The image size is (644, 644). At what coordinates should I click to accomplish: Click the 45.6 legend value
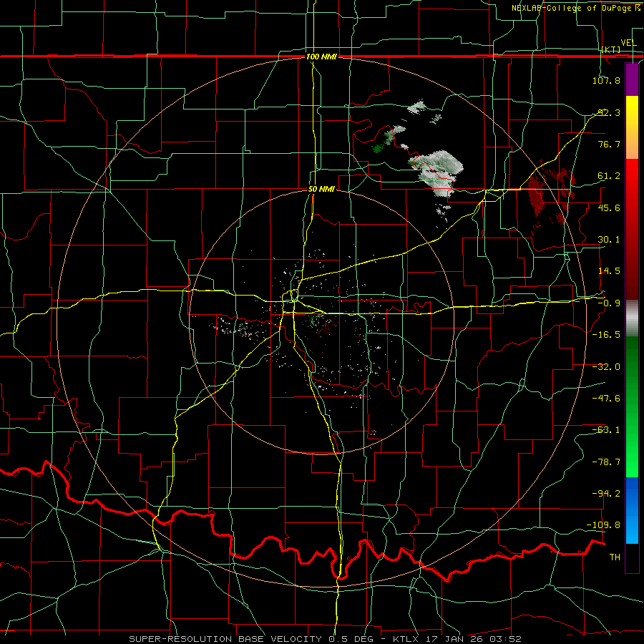click(608, 208)
